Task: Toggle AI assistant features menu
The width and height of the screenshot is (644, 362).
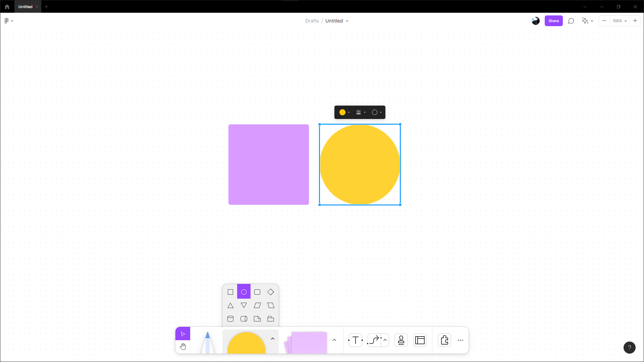Action: pyautogui.click(x=587, y=21)
